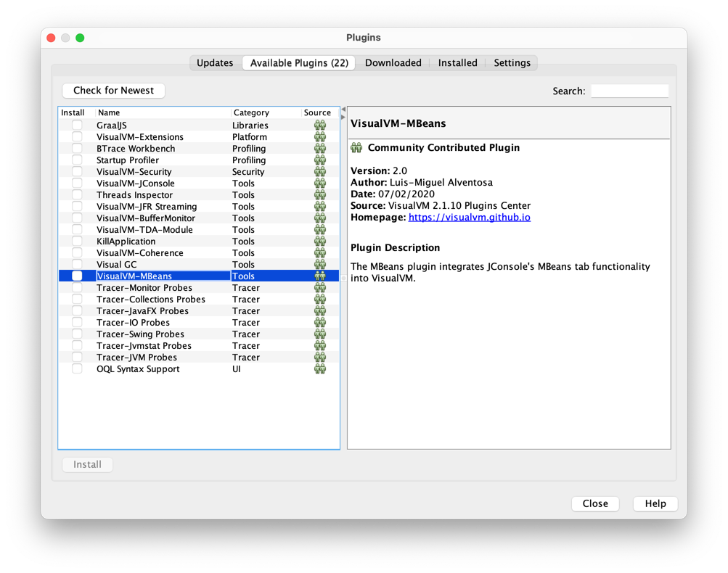The image size is (728, 573).
Task: Click the Help button
Action: (654, 503)
